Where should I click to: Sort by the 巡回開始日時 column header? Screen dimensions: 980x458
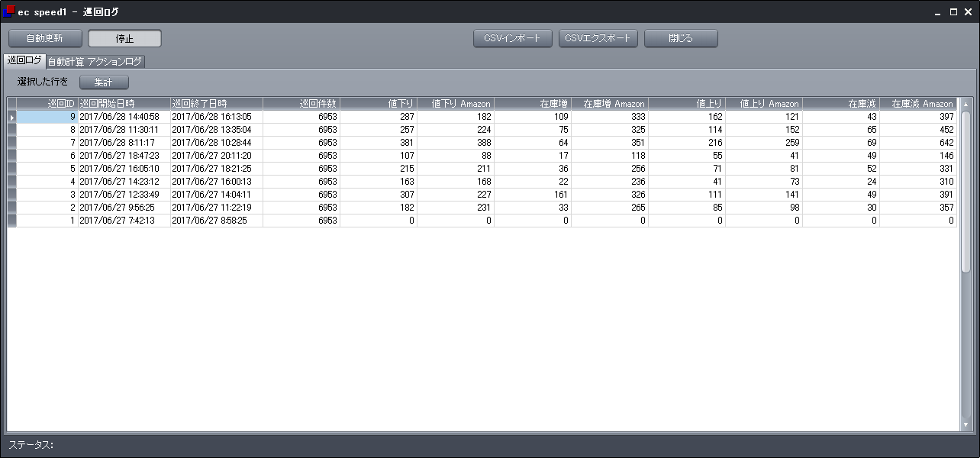(124, 103)
